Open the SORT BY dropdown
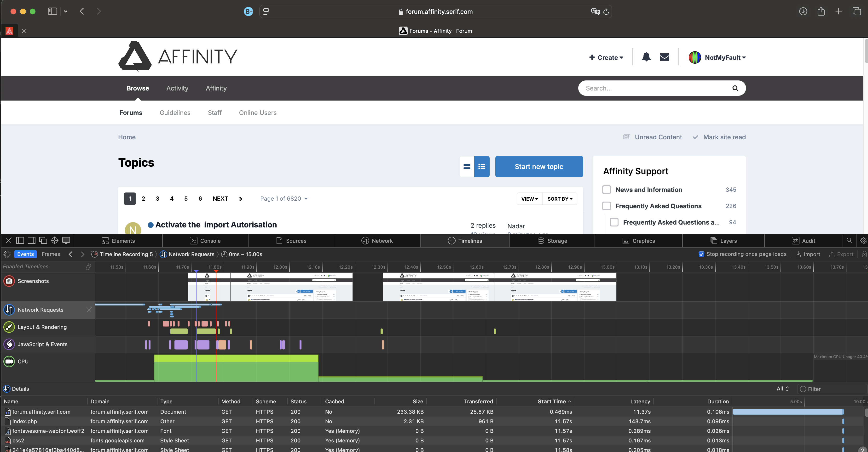The width and height of the screenshot is (868, 452). pyautogui.click(x=560, y=198)
